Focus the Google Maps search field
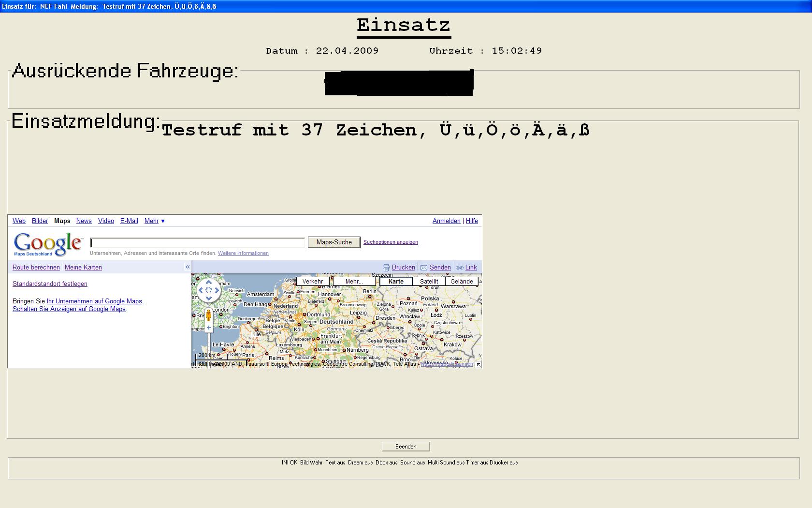 pyautogui.click(x=198, y=242)
